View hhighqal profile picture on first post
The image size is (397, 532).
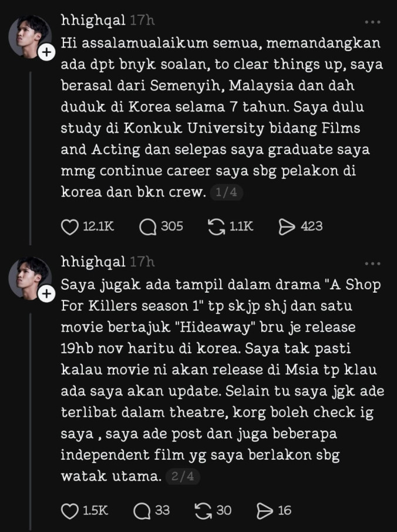click(29, 36)
